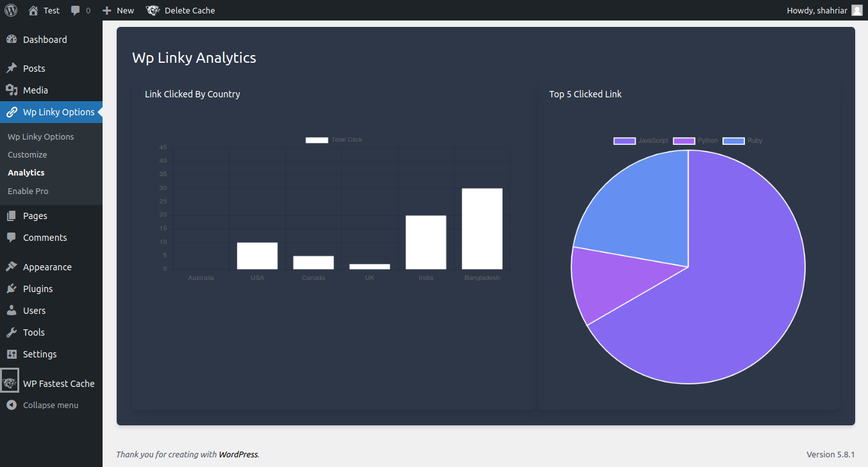Select the Analytics submenu item

(x=26, y=172)
